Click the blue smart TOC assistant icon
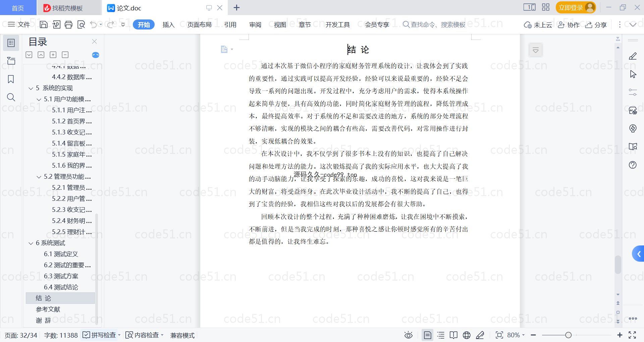The height and width of the screenshot is (342, 644). [96, 55]
